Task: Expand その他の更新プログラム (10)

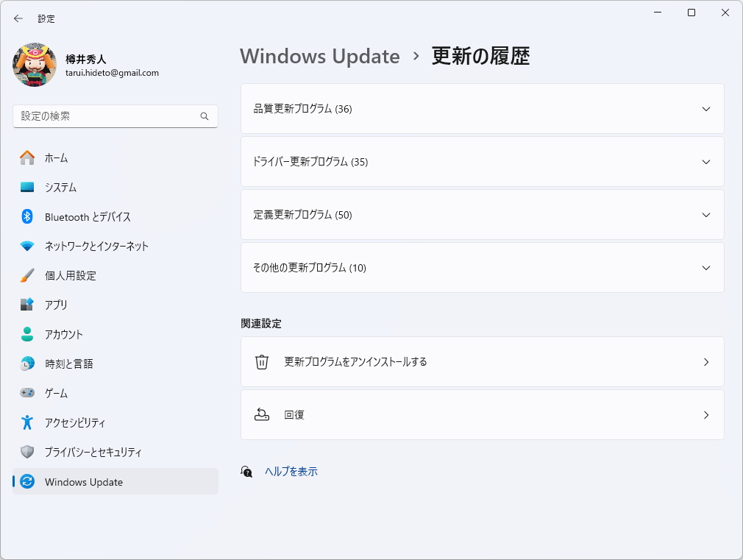Action: click(x=482, y=268)
